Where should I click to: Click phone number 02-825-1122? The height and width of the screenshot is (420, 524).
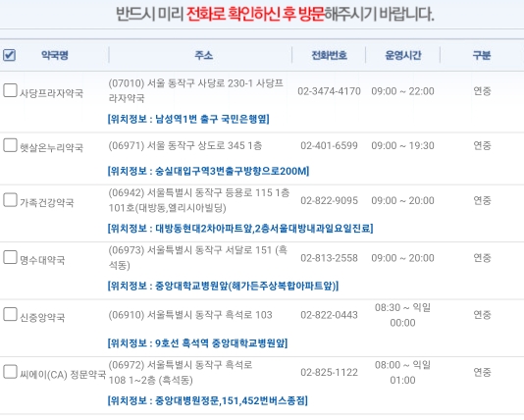coord(329,372)
